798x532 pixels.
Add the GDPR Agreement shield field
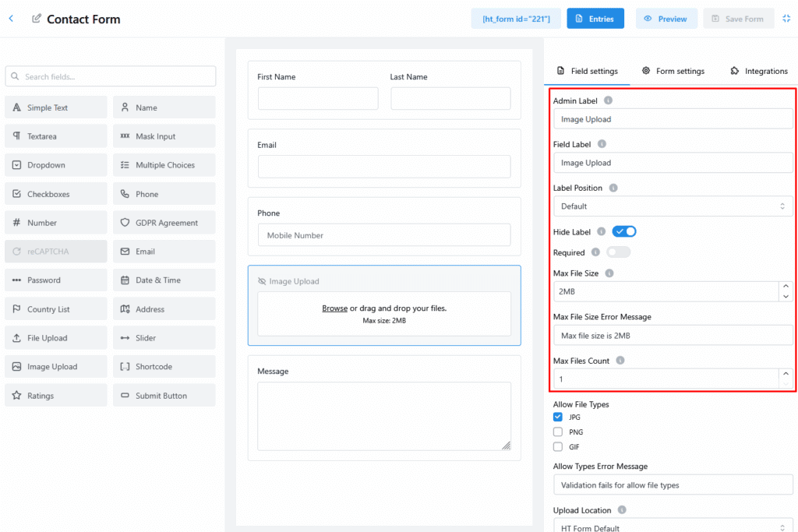click(164, 223)
